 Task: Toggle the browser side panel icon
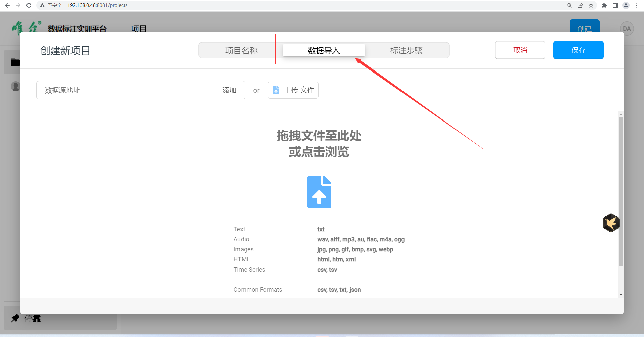[615, 5]
